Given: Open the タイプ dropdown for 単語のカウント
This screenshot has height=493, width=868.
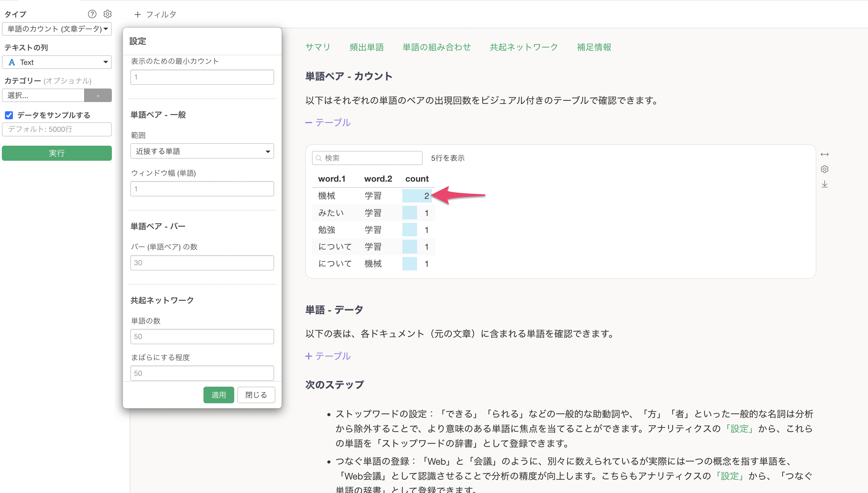Looking at the screenshot, I should [57, 29].
